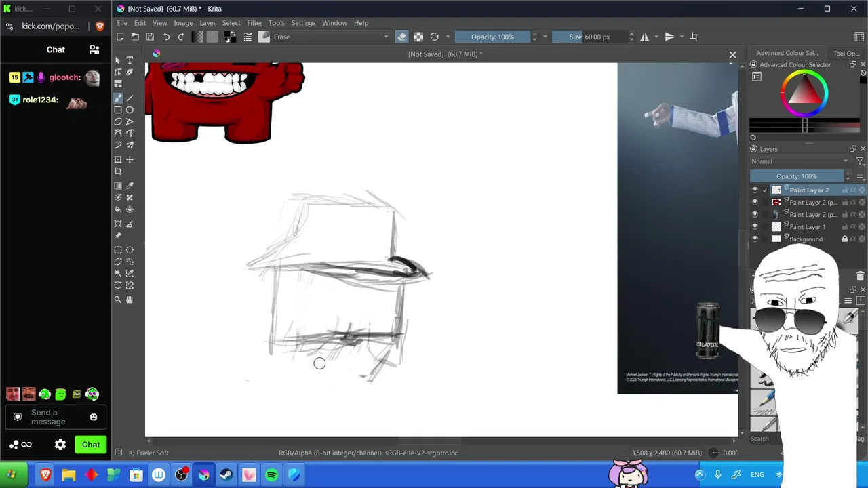
Task: Open the layers panel options menu
Action: click(860, 176)
